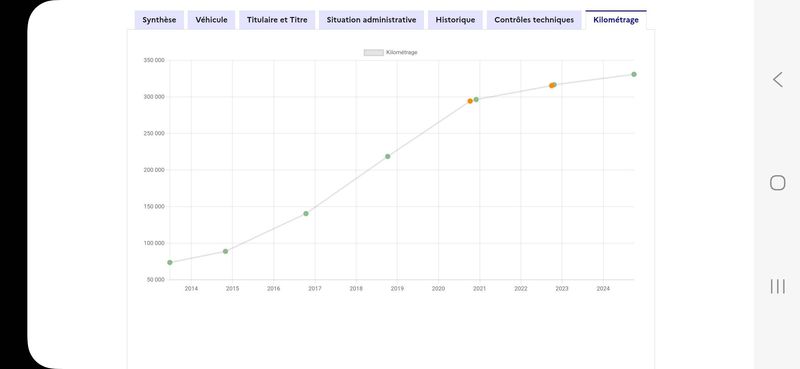Click the 2023 x-axis label

click(562, 289)
